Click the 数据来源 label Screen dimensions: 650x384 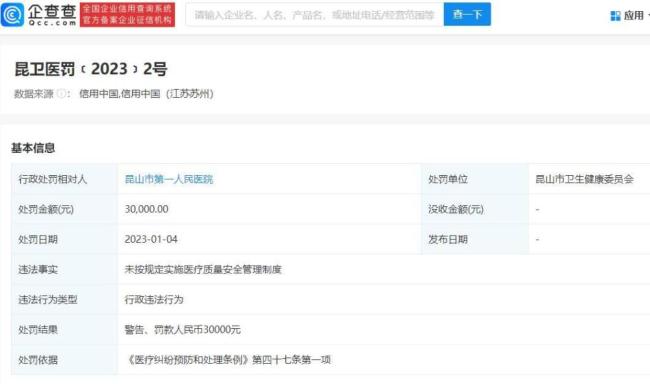point(34,94)
